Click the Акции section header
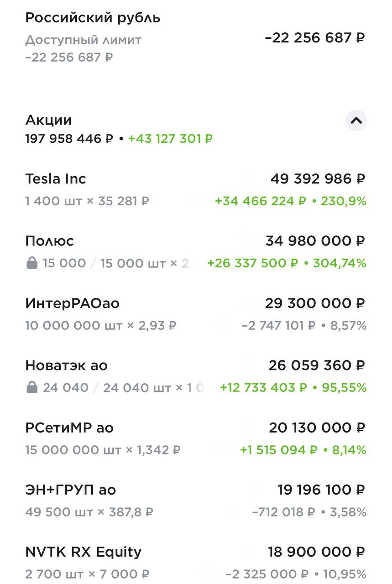This screenshot has height=584, width=392. [48, 120]
